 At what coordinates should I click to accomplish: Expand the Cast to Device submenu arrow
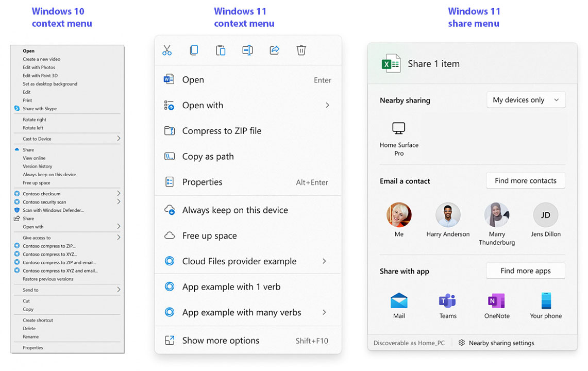point(119,139)
